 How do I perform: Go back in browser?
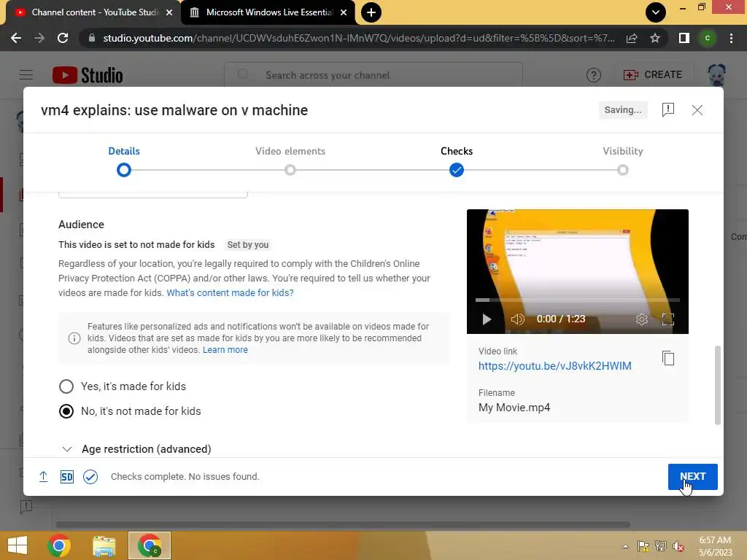point(16,38)
